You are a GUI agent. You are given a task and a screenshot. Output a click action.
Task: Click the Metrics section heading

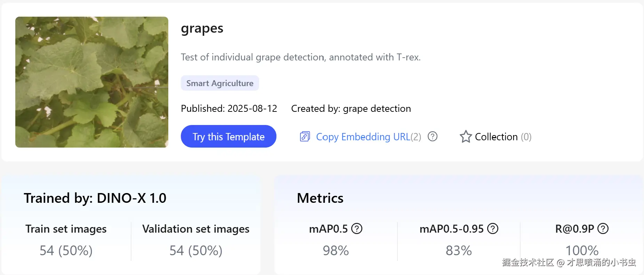(x=320, y=198)
